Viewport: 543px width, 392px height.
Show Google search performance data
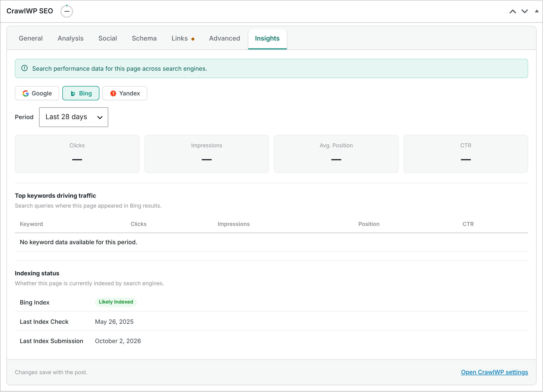pos(37,93)
